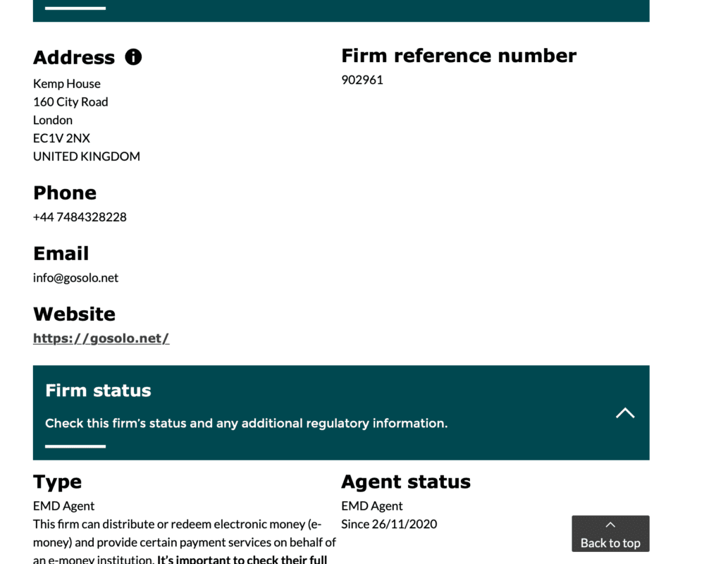Viewport: 728px width, 564px height.
Task: Click the email address info@gosolo.net
Action: pyautogui.click(x=75, y=278)
